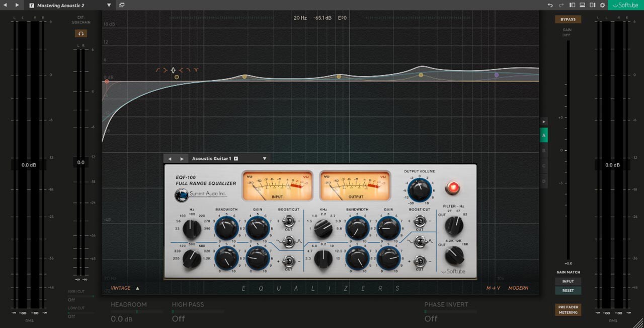Viewport: 644px width, 328px height.
Task: Enable external sidechain headphone listen icon
Action: tap(80, 34)
